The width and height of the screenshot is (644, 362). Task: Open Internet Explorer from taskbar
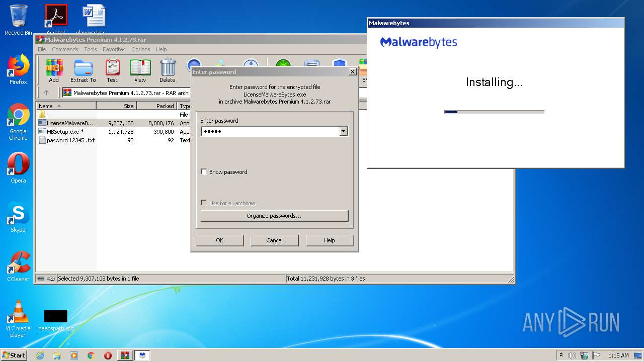(x=40, y=355)
